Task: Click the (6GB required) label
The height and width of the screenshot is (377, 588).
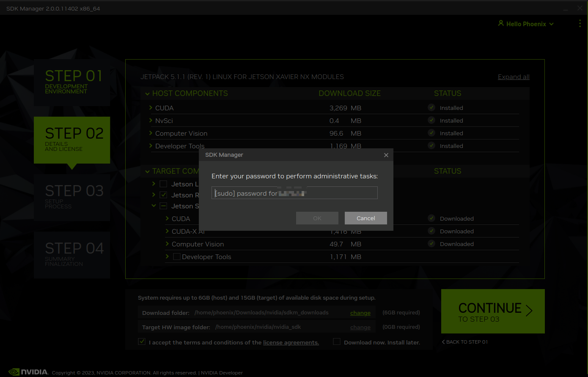Action: pos(401,313)
